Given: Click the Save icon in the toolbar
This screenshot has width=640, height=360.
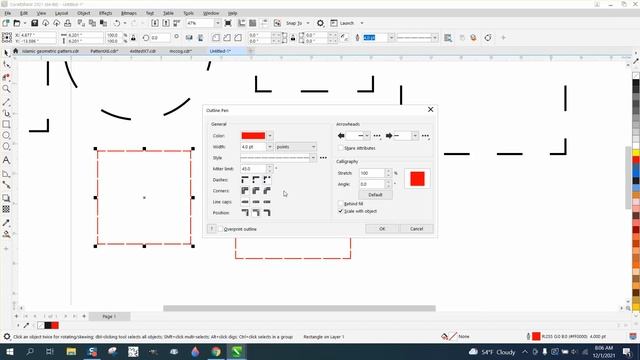Looking at the screenshot, I should click(x=35, y=23).
